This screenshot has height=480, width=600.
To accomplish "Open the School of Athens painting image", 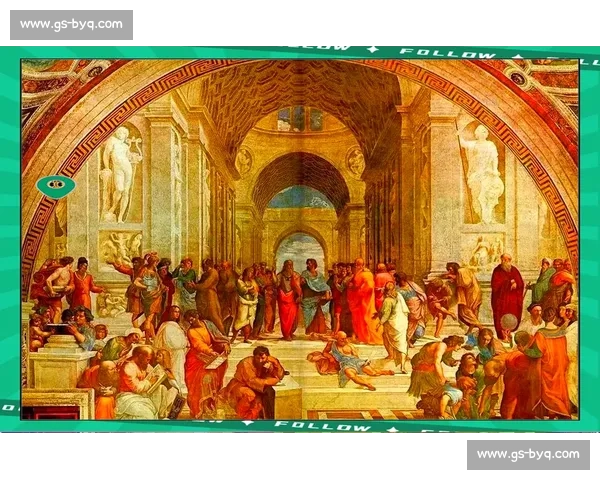I will (x=300, y=239).
